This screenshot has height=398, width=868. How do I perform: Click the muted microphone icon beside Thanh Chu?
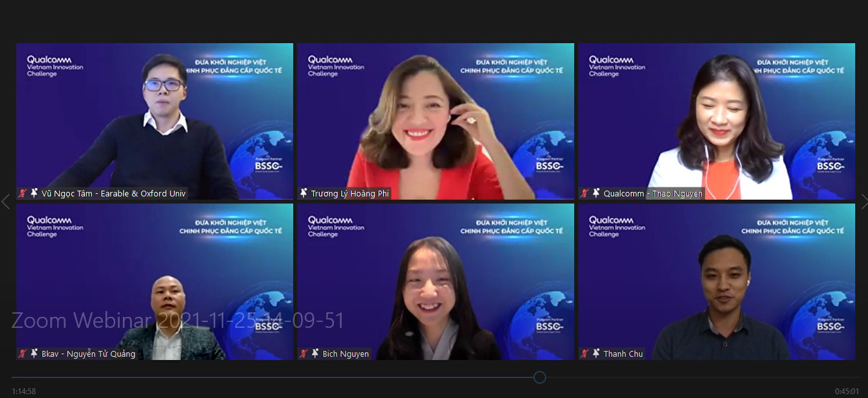[x=585, y=354]
